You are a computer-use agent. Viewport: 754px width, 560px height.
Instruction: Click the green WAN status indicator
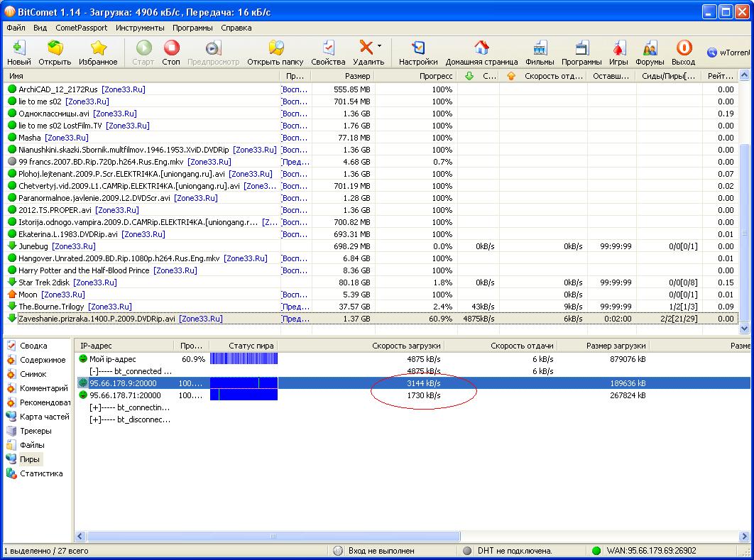tap(596, 551)
